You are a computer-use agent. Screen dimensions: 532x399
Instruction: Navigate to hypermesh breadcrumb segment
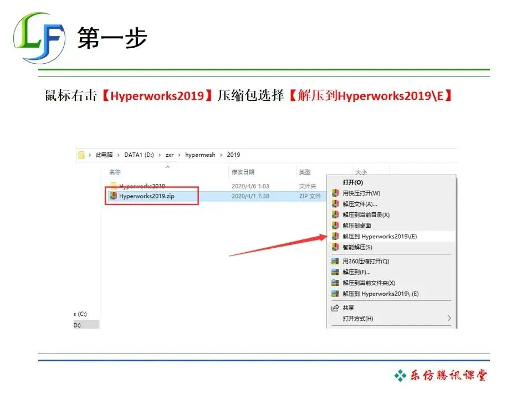(x=200, y=155)
